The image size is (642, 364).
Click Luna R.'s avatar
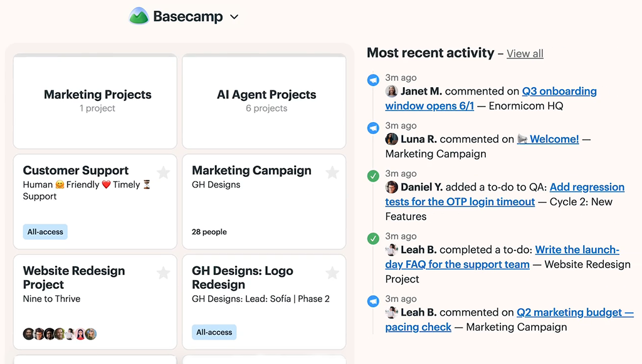(x=391, y=139)
